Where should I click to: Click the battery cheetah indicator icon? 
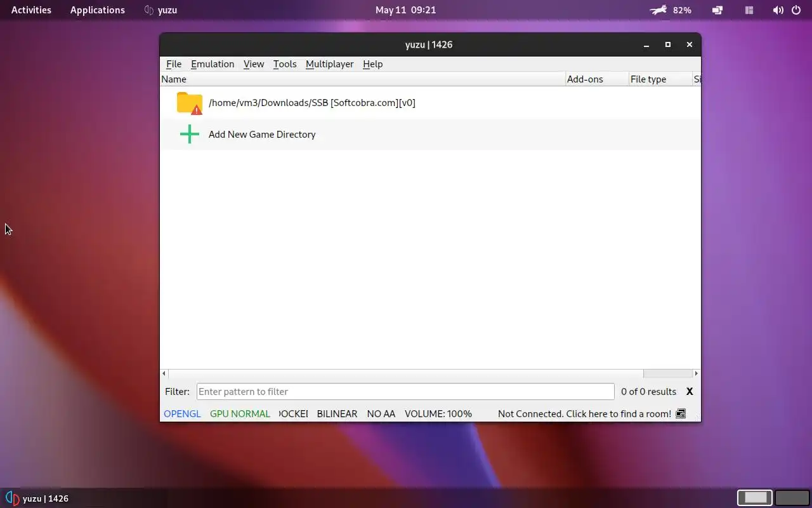click(658, 10)
